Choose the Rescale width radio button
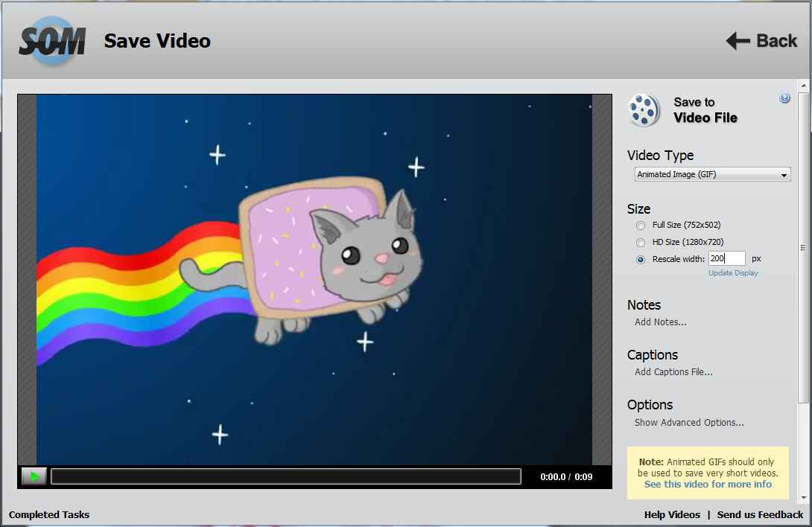This screenshot has height=527, width=812. point(641,259)
